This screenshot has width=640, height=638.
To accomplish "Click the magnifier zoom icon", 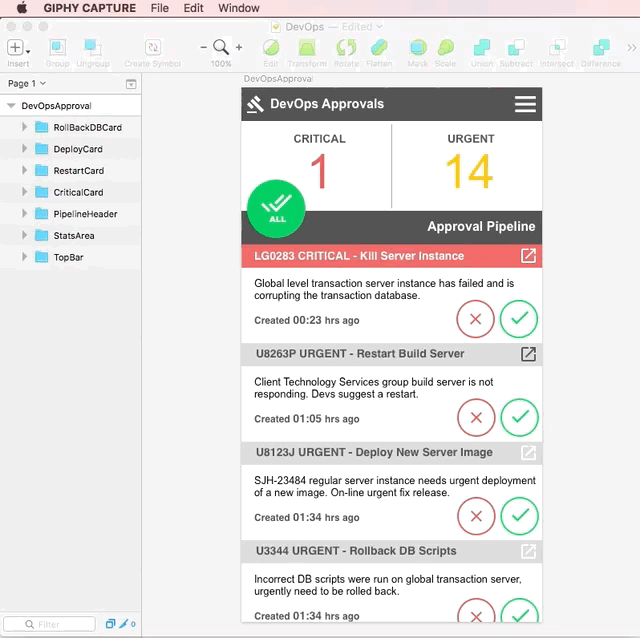I will point(221,47).
